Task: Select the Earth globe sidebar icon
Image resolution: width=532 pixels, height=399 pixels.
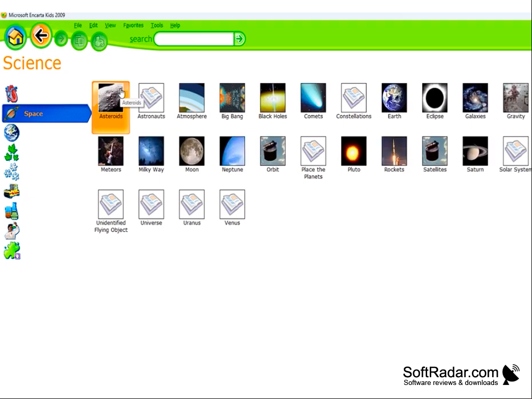Action: tap(11, 133)
